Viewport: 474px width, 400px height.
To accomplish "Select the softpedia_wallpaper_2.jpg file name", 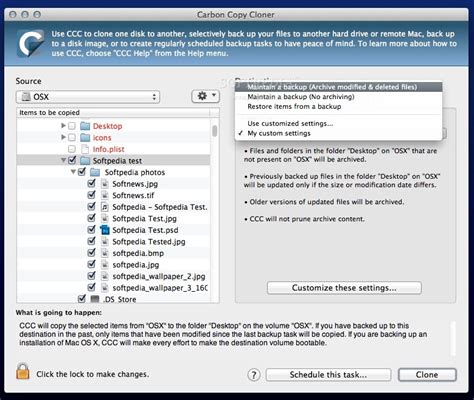I will (159, 276).
